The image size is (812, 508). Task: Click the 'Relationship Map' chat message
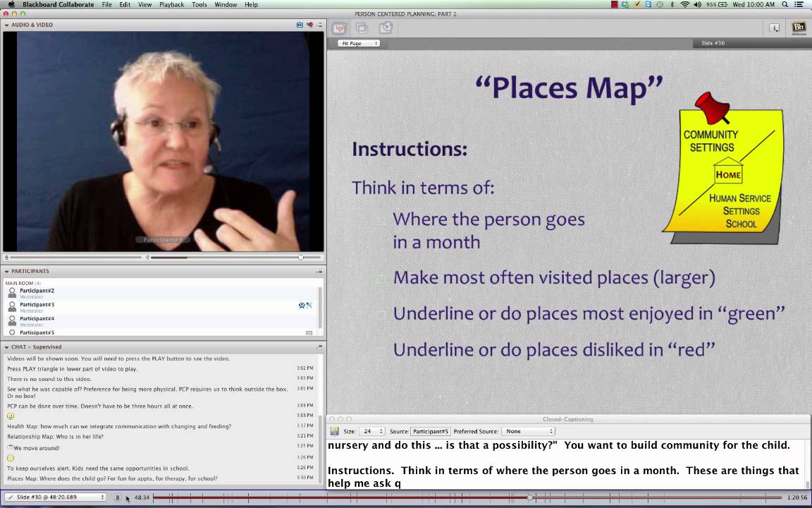point(56,437)
